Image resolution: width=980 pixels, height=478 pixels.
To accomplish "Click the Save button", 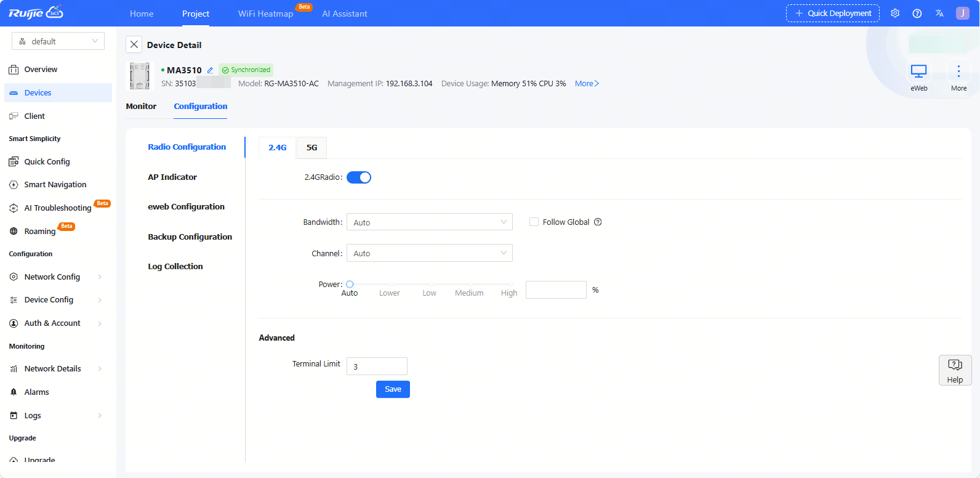I will pos(393,389).
